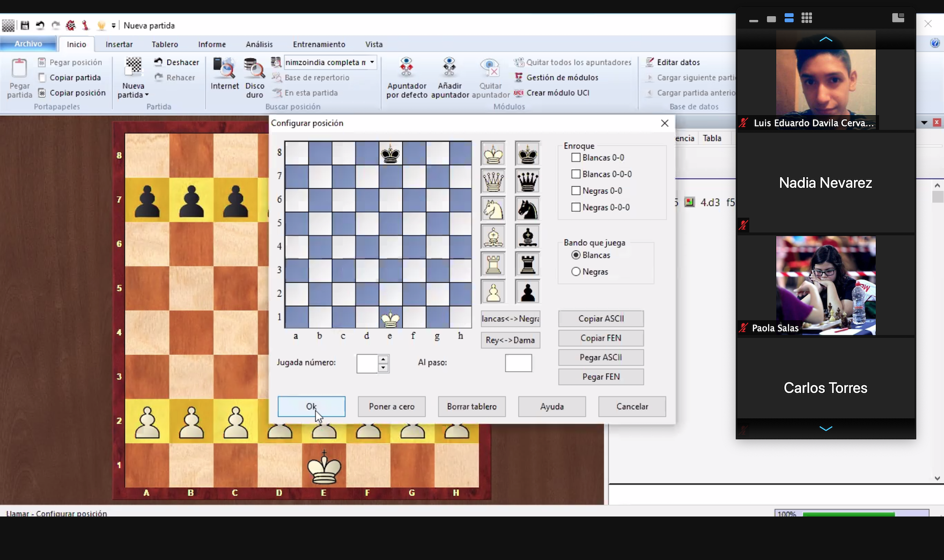Screen dimensions: 944x560
Task: Click the Rey<->Dama swap button
Action: coord(510,340)
